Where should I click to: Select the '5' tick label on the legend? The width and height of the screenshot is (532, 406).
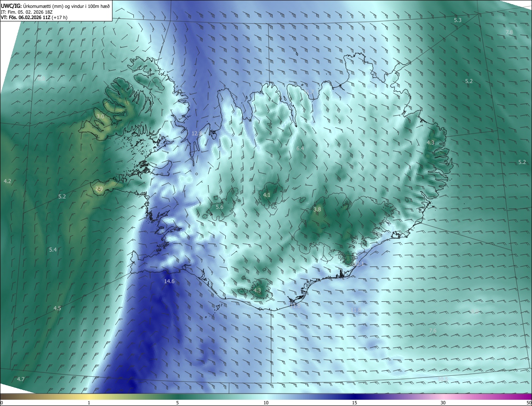pos(177,403)
